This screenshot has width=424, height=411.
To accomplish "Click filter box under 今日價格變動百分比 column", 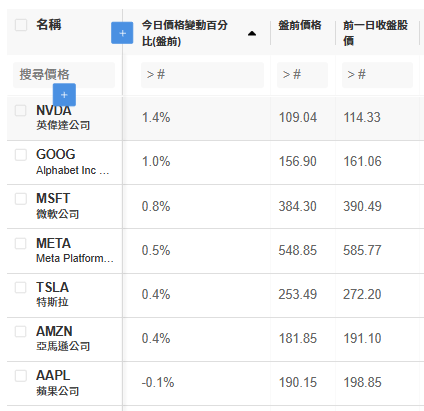I will point(202,75).
